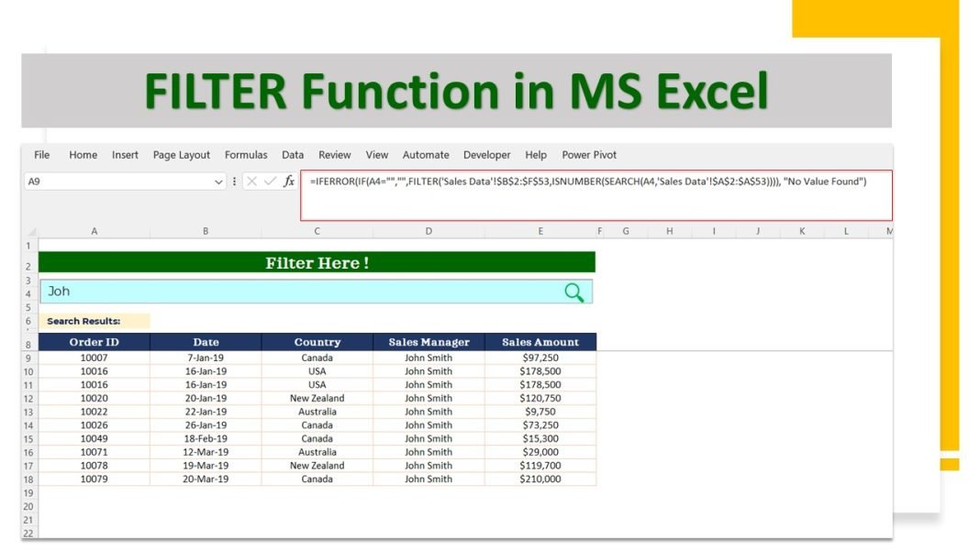The height and width of the screenshot is (551, 980).
Task: Click the Search Results: label cell
Action: point(95,321)
